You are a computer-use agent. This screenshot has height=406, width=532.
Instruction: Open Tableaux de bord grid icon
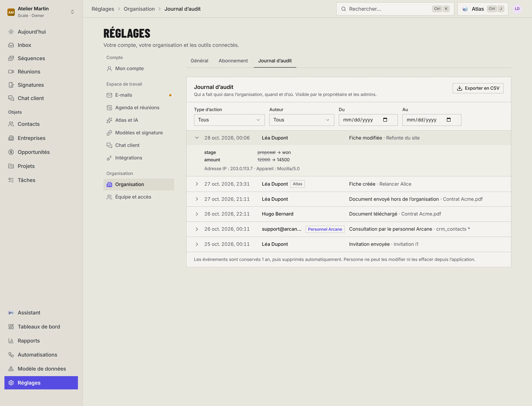tap(11, 327)
